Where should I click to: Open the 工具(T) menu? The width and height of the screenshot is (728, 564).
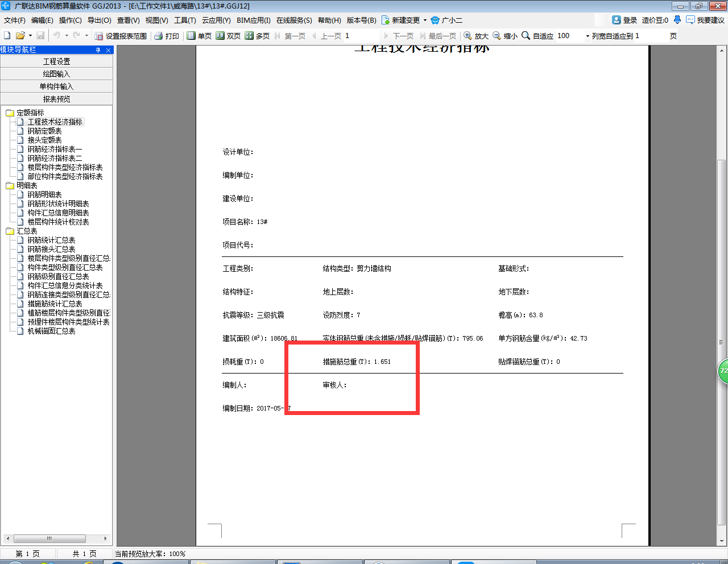click(x=185, y=20)
